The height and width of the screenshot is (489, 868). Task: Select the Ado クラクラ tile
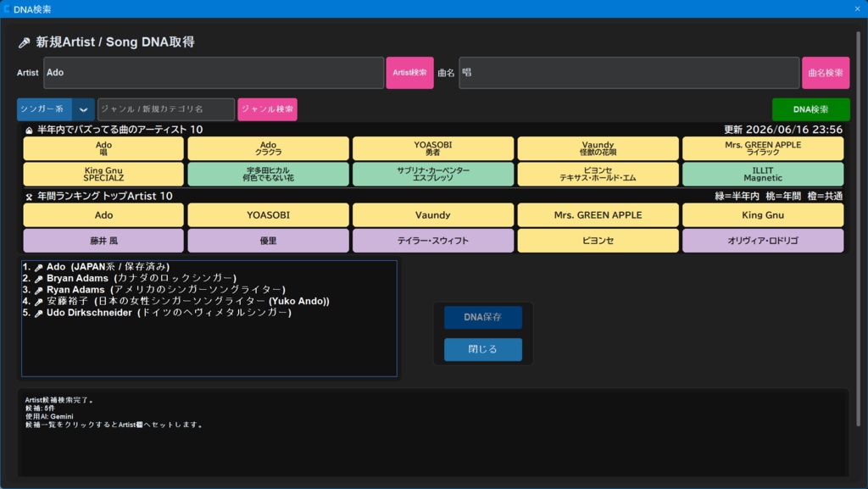click(x=268, y=148)
